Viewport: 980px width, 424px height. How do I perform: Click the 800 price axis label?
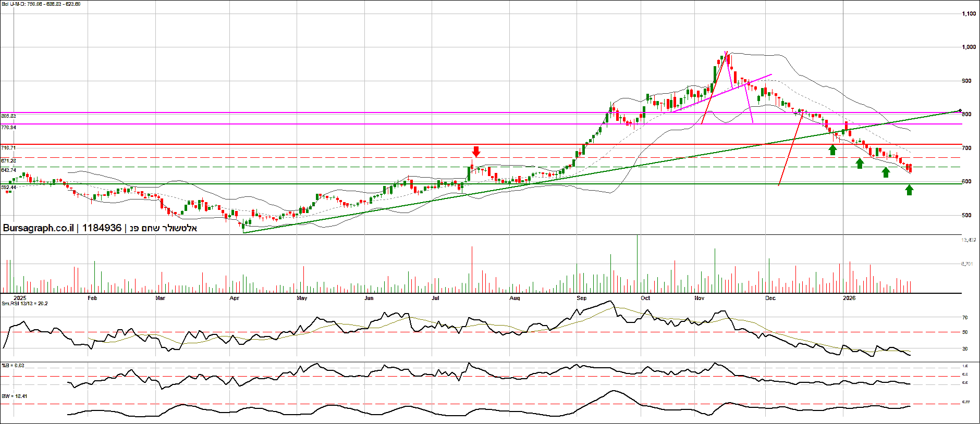point(966,114)
